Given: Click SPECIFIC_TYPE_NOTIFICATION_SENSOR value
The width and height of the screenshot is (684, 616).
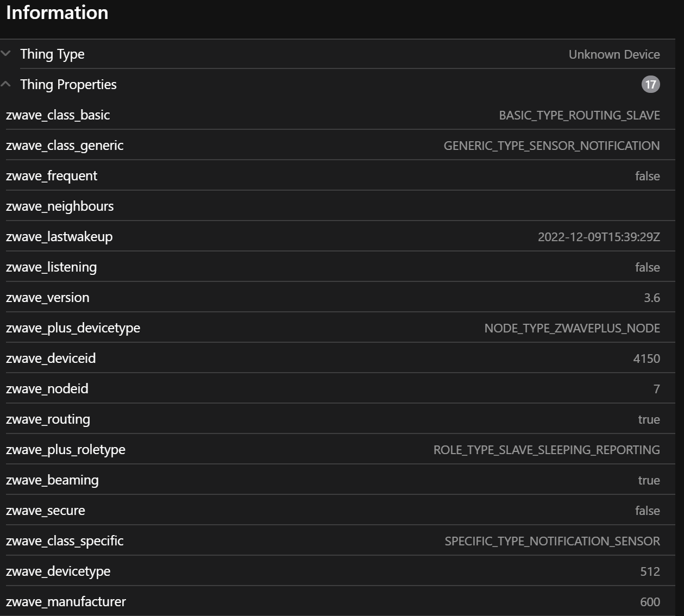Looking at the screenshot, I should point(552,541).
